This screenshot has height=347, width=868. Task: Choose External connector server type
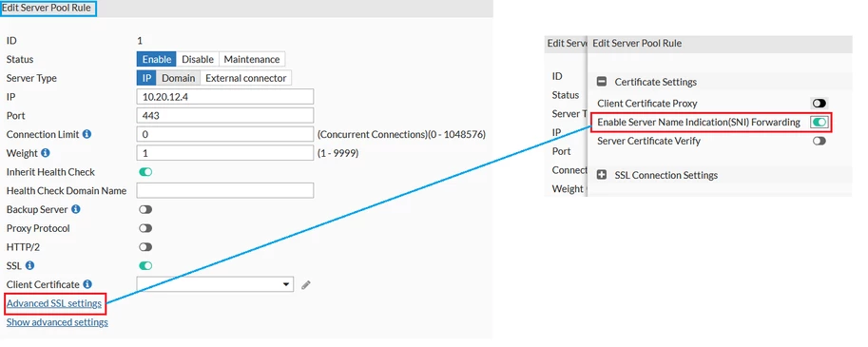pyautogui.click(x=246, y=78)
